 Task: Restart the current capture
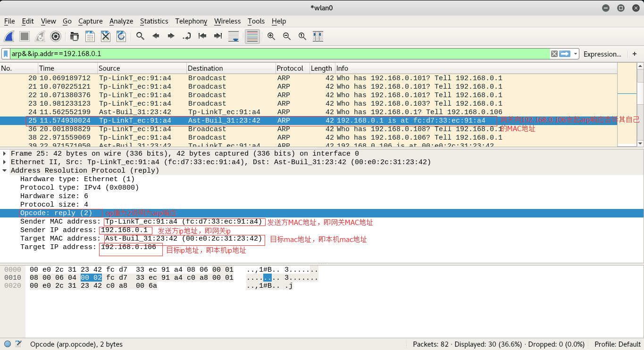pyautogui.click(x=40, y=36)
